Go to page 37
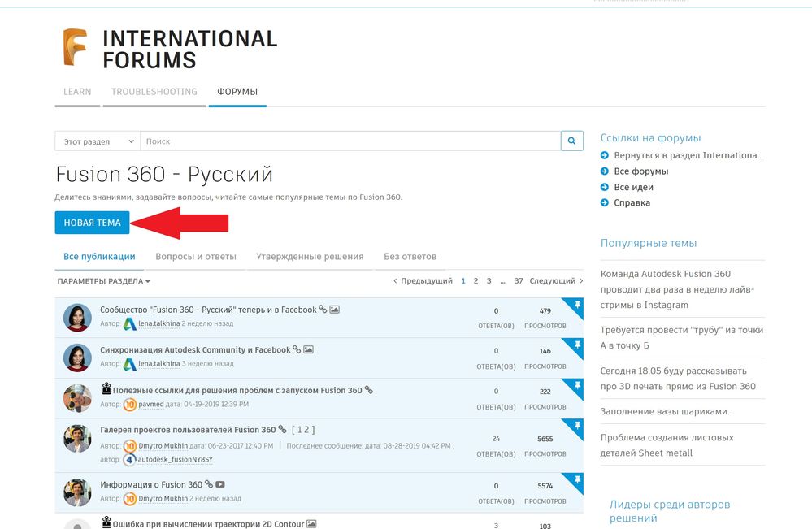This screenshot has width=812, height=529. point(519,280)
